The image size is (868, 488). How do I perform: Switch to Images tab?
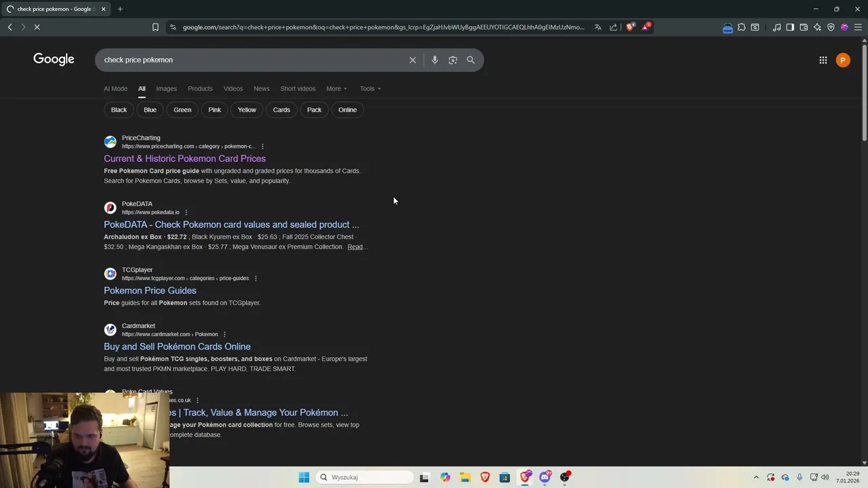pos(166,89)
